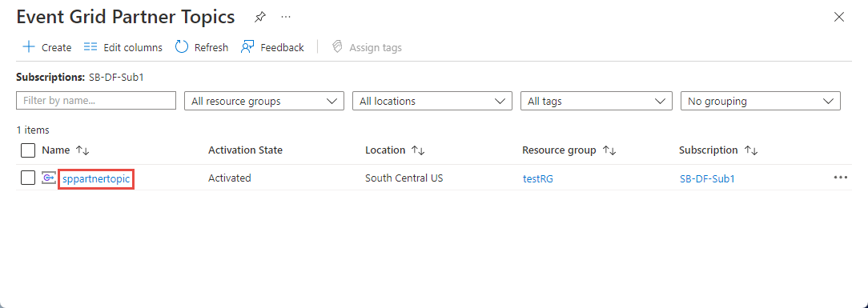Open the Feedback pane
The width and height of the screenshot is (868, 308).
[272, 47]
